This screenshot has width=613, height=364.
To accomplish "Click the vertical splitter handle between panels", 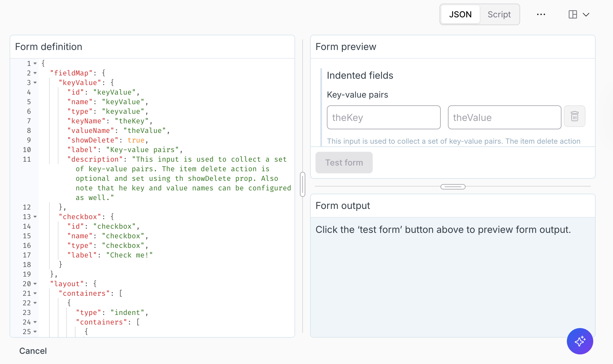I will pyautogui.click(x=303, y=184).
